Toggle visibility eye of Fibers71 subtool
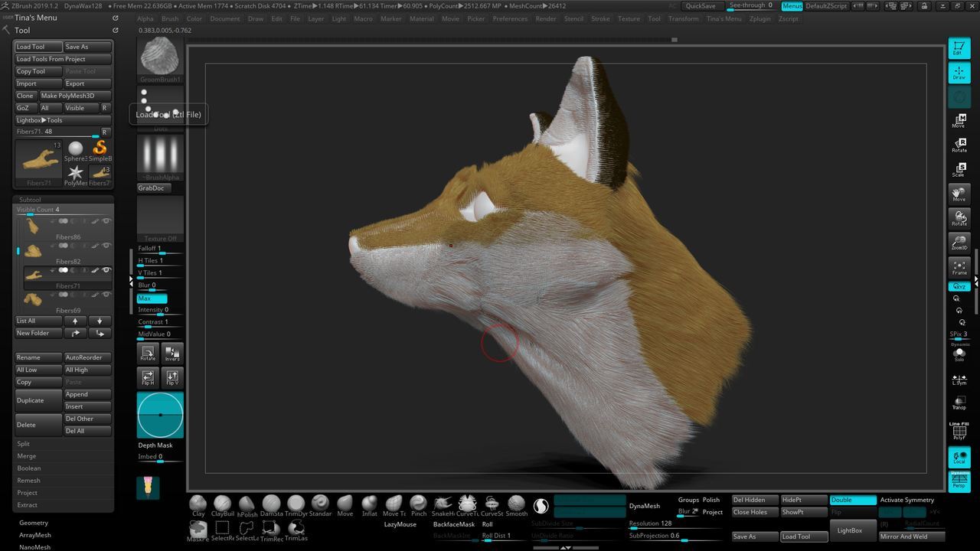The width and height of the screenshot is (980, 551). click(106, 270)
